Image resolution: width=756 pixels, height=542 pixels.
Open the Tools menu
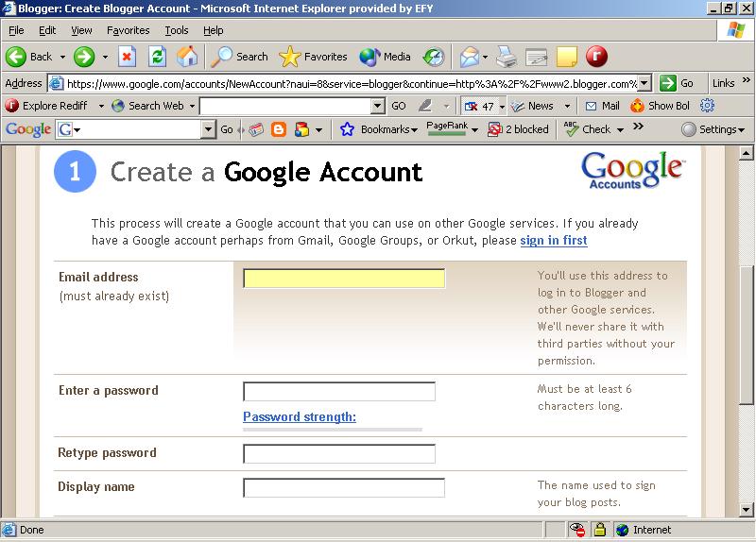click(177, 30)
